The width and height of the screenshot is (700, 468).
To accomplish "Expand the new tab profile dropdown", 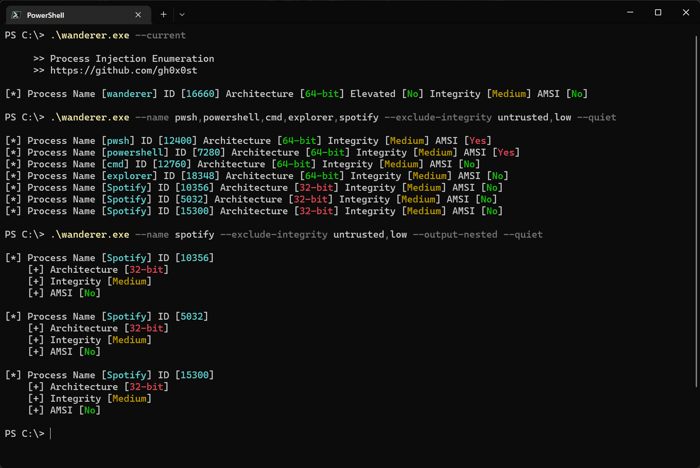I will [182, 14].
